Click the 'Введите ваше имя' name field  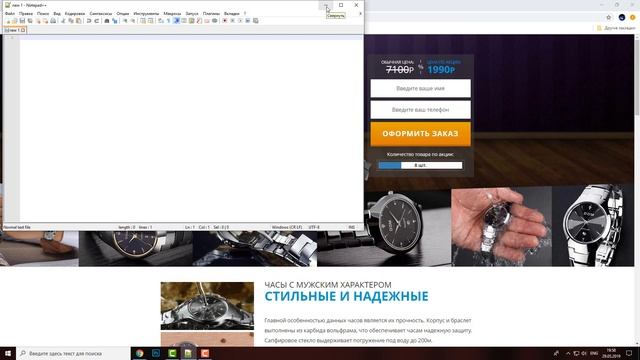coord(420,88)
